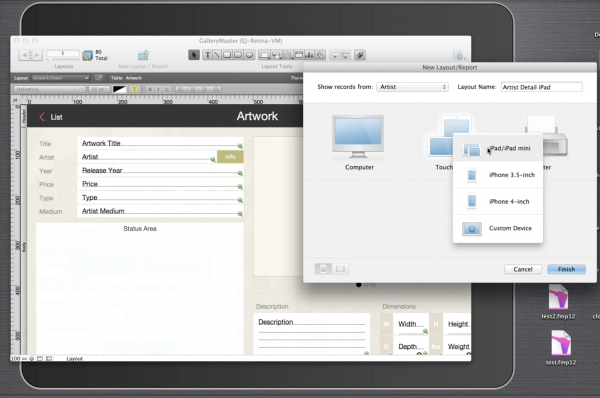The width and height of the screenshot is (600, 398).
Task: Select the Line drawing tool
Action: point(217,55)
